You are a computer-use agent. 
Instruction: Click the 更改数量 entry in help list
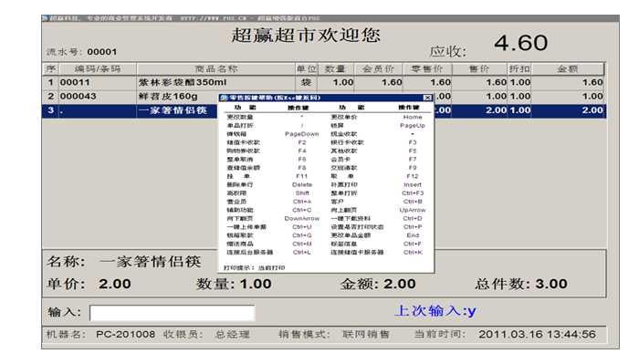coord(240,118)
